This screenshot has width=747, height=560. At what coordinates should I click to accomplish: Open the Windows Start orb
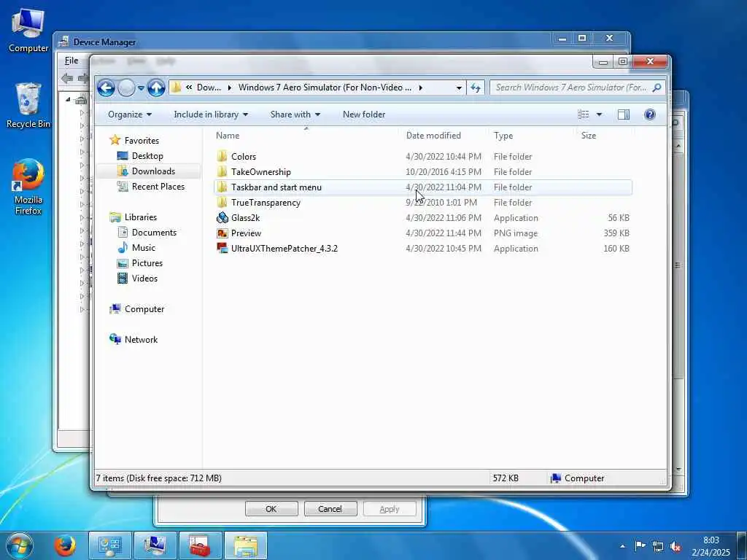coord(20,545)
